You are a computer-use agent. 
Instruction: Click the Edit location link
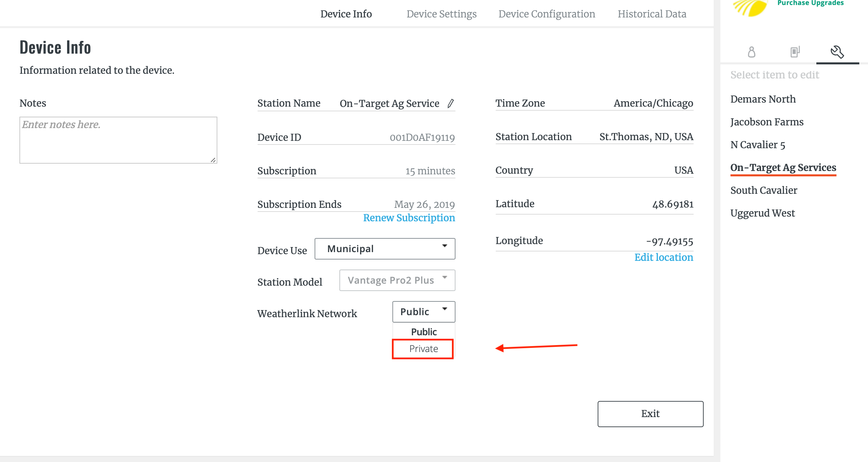click(x=663, y=257)
